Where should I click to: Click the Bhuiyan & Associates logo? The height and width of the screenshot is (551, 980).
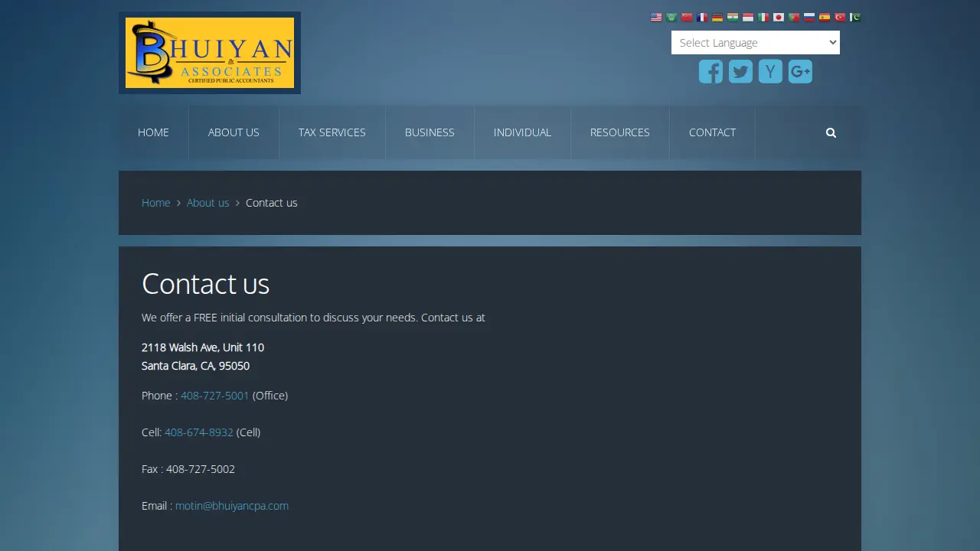(x=210, y=53)
